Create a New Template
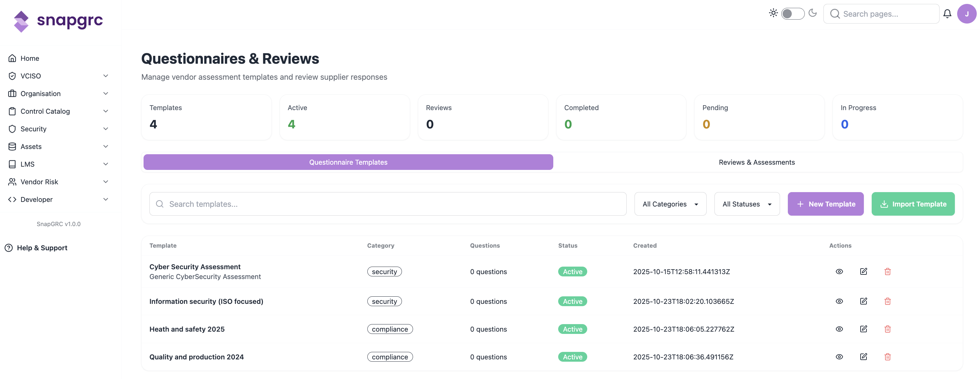Image resolution: width=980 pixels, height=379 pixels. click(826, 204)
